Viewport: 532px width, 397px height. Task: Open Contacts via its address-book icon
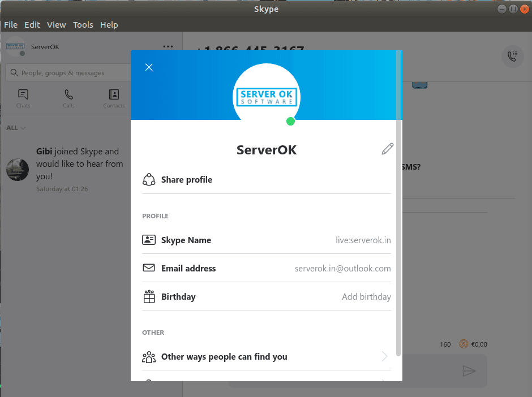(114, 94)
